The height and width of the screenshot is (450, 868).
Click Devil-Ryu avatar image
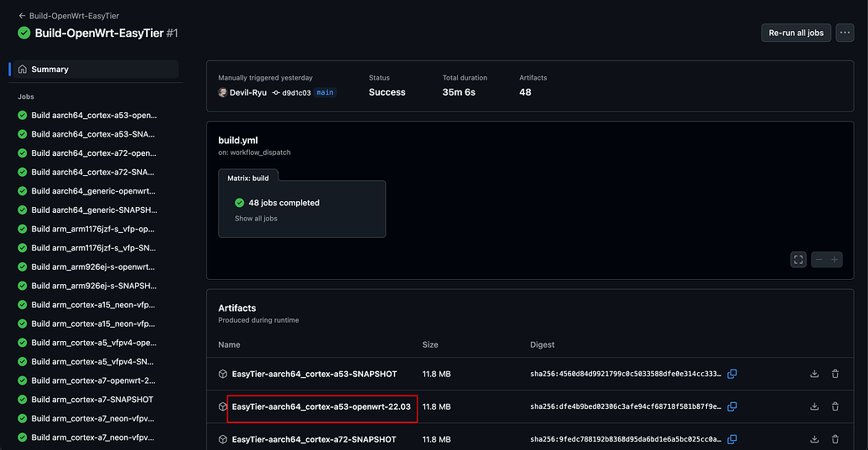(222, 92)
